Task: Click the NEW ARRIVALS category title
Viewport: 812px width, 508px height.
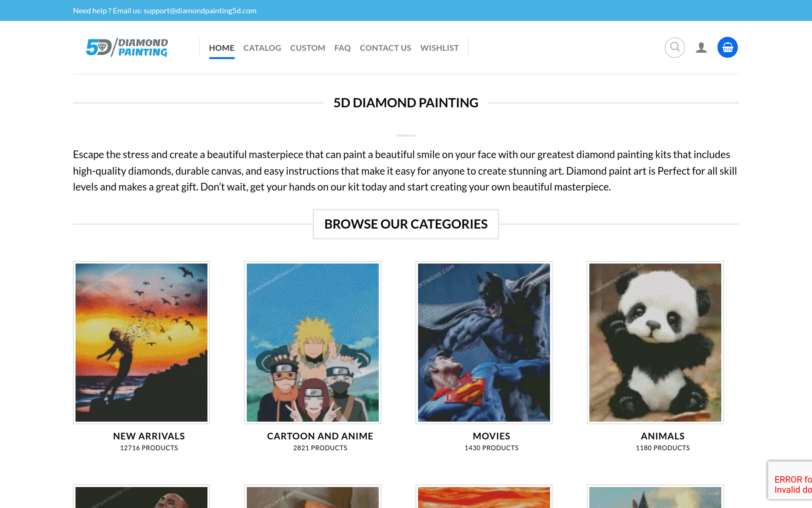Action: [149, 436]
